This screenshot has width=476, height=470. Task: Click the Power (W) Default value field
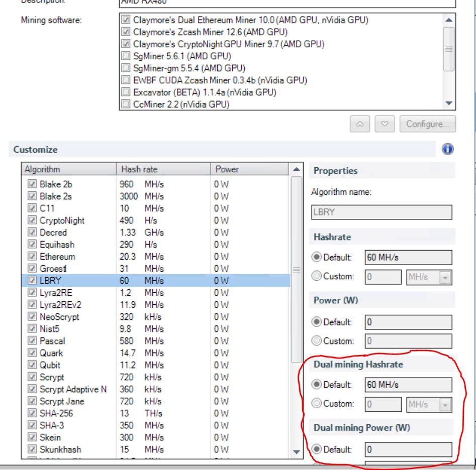pyautogui.click(x=408, y=322)
